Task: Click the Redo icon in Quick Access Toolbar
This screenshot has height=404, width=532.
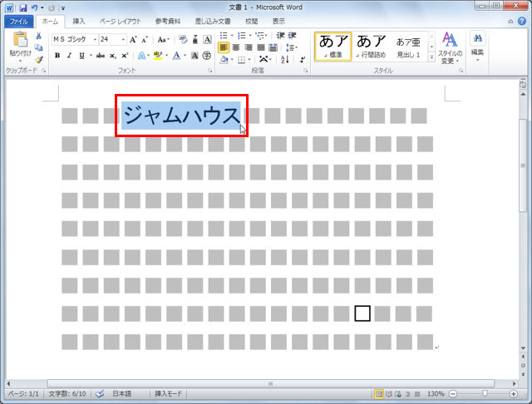Action: (52, 7)
